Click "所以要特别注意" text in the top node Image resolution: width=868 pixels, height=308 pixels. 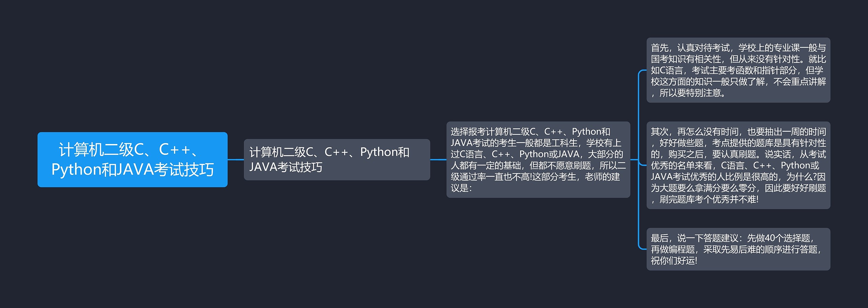692,93
